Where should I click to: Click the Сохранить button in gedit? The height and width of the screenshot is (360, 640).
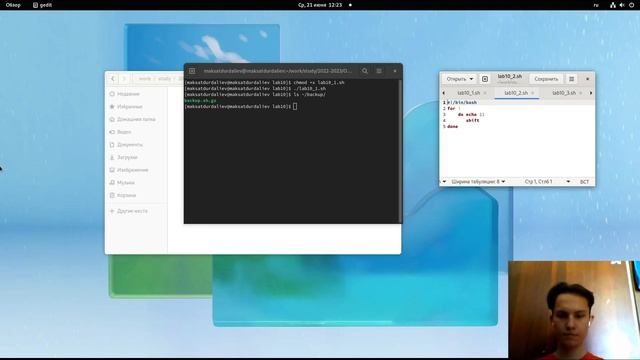(546, 79)
